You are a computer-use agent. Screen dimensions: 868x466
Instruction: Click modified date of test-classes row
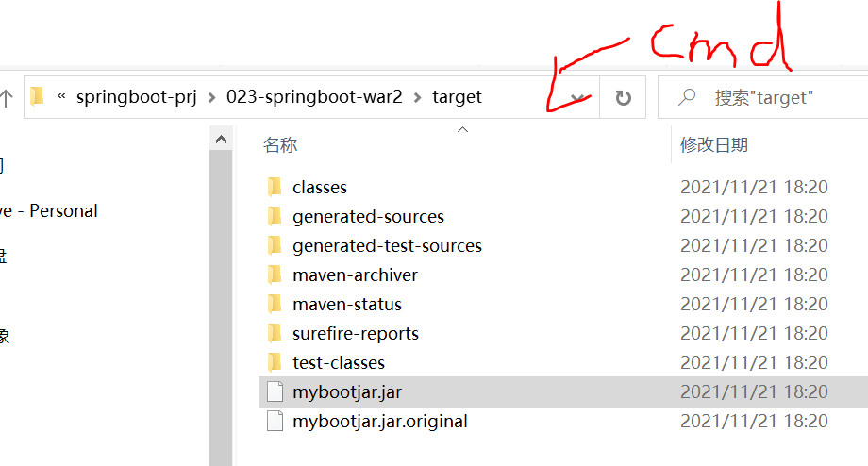754,362
